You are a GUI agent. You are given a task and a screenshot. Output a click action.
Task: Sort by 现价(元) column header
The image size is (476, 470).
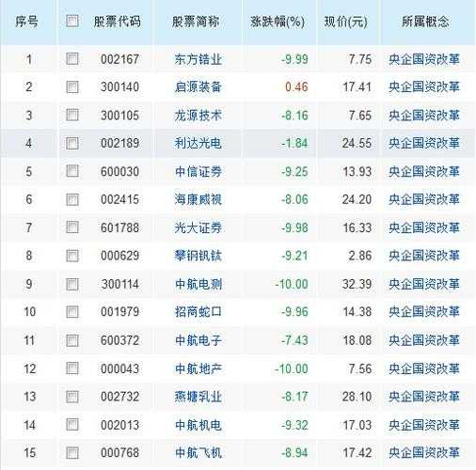[345, 22]
